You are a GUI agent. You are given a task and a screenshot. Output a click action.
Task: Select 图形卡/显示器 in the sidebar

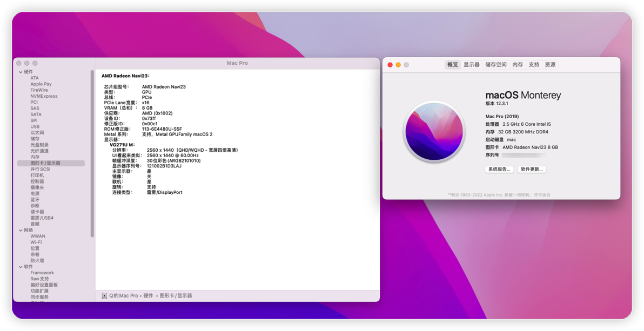pyautogui.click(x=51, y=163)
